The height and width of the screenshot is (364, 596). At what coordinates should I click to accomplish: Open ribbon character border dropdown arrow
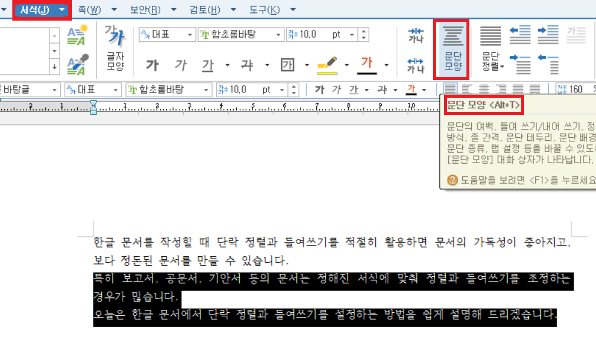tap(307, 65)
